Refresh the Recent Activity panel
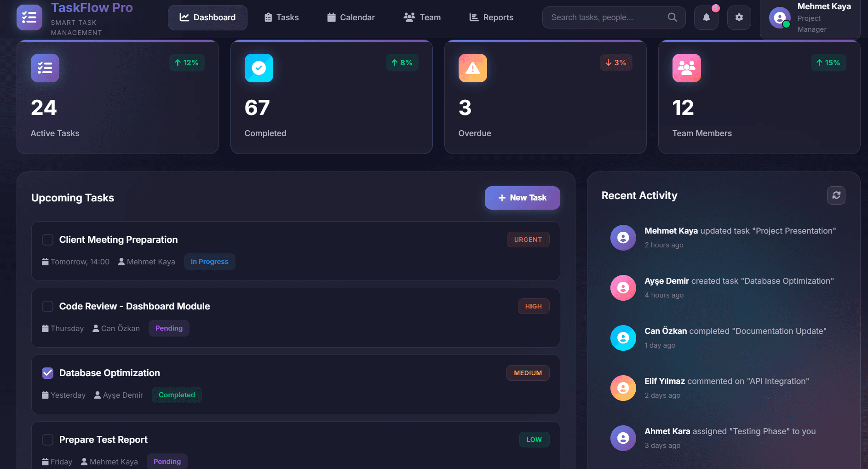 click(836, 195)
